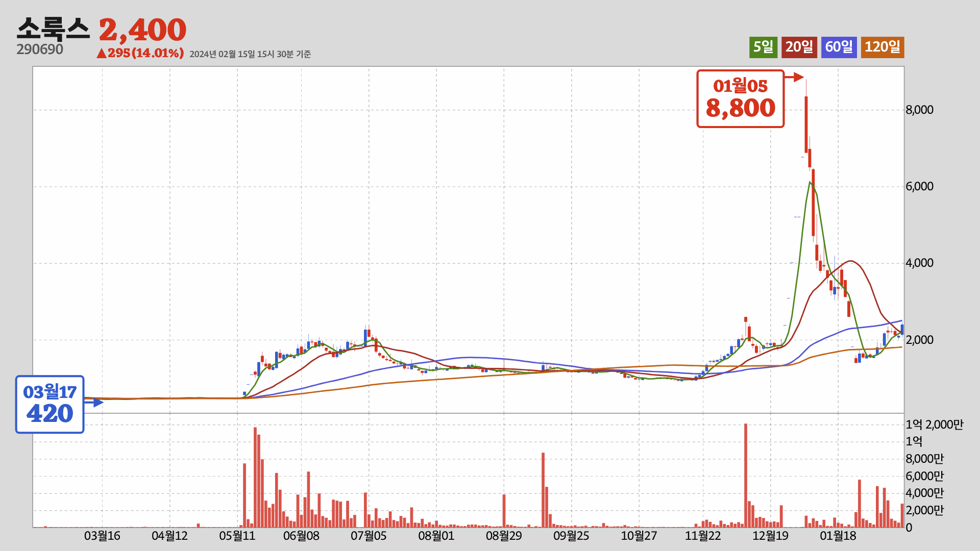Click the 1억 2,000만 volume axis label
This screenshot has height=551, width=980.
(x=935, y=424)
